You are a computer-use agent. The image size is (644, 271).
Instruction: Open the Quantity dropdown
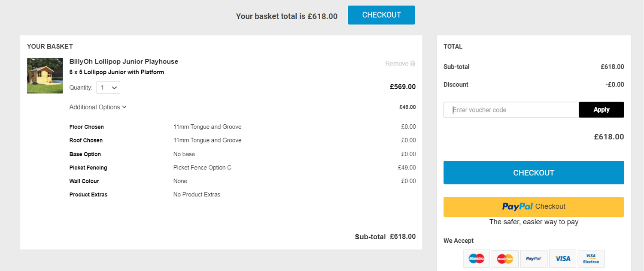[108, 87]
